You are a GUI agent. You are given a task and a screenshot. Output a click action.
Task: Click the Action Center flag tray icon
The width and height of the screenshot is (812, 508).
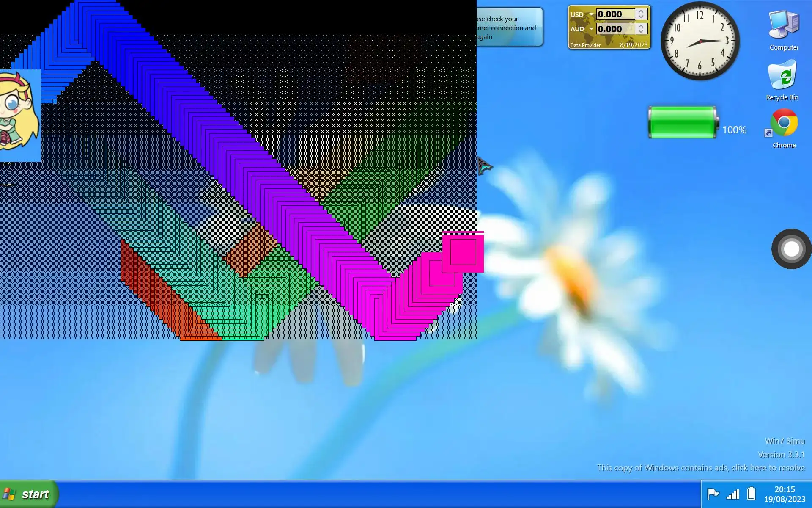click(x=713, y=494)
